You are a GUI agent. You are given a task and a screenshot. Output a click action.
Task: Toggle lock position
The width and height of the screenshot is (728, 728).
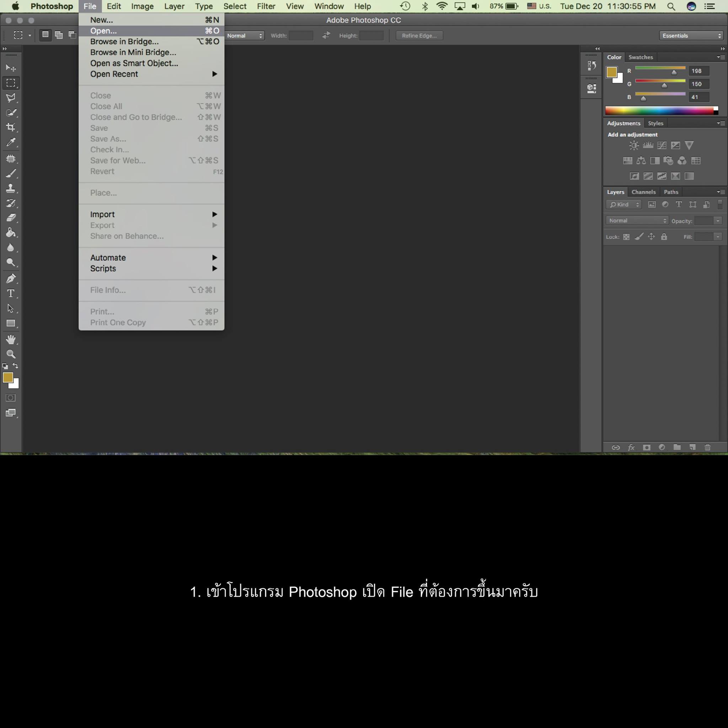pos(652,237)
